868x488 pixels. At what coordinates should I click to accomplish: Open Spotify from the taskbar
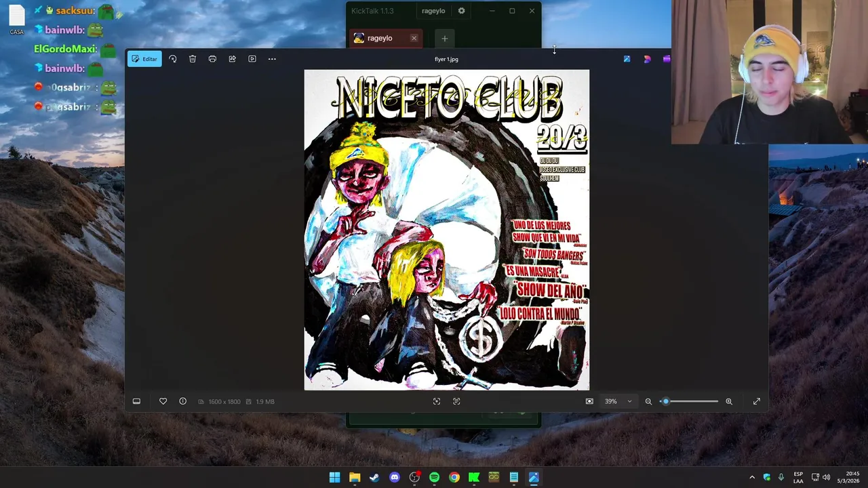click(x=434, y=477)
